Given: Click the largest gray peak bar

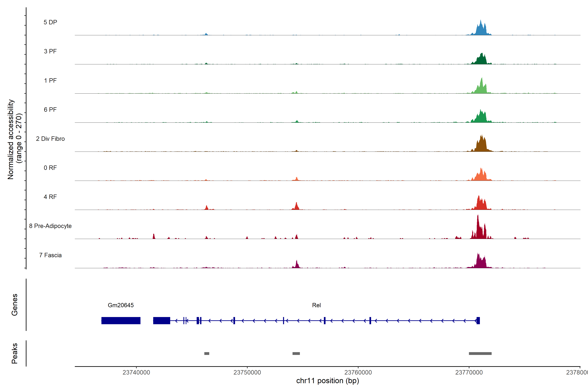Looking at the screenshot, I should [480, 353].
